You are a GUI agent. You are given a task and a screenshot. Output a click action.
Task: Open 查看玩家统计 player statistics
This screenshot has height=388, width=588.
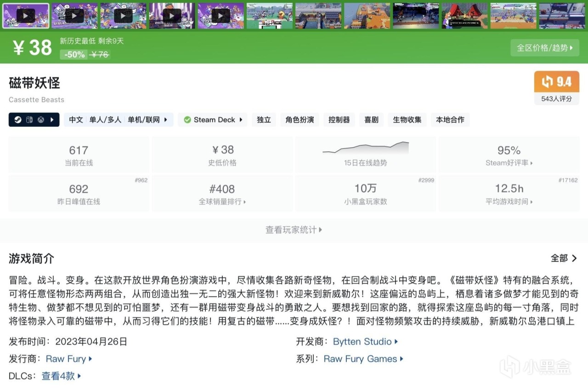coord(294,230)
